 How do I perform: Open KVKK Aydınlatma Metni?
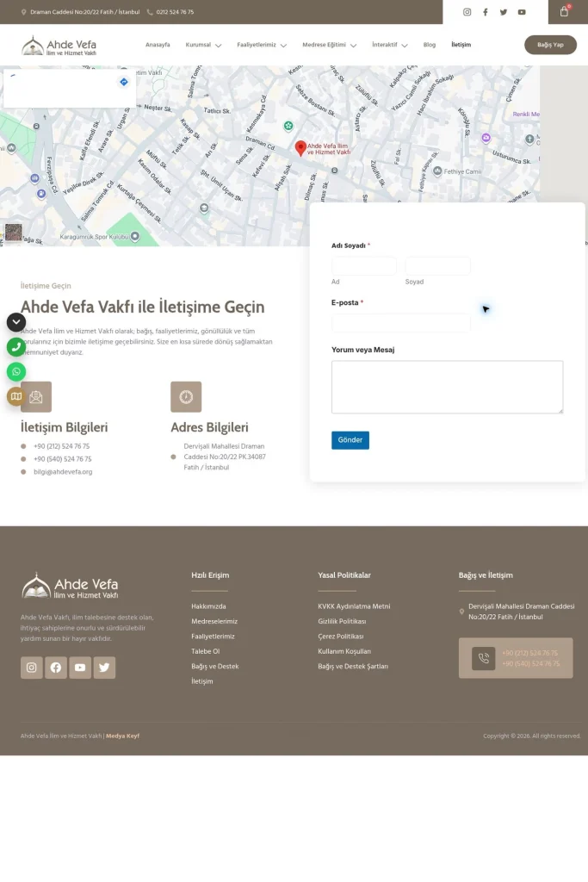coord(354,606)
